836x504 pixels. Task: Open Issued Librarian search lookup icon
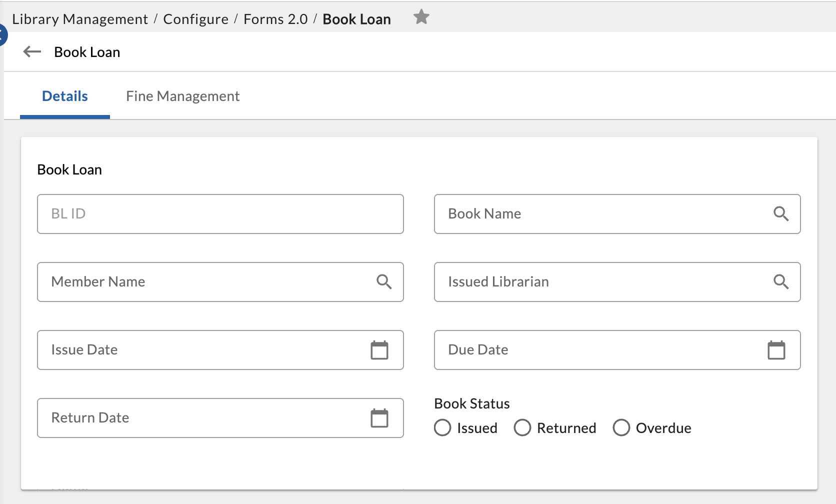pos(781,282)
